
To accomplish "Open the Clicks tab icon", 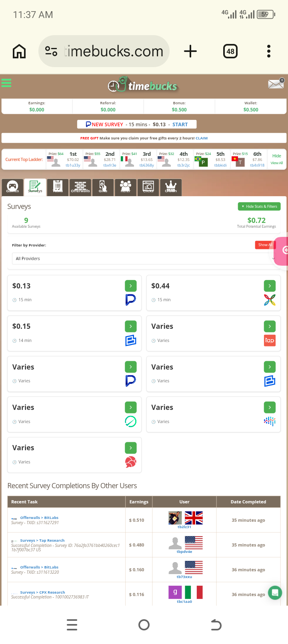I will pyautogui.click(x=148, y=187).
